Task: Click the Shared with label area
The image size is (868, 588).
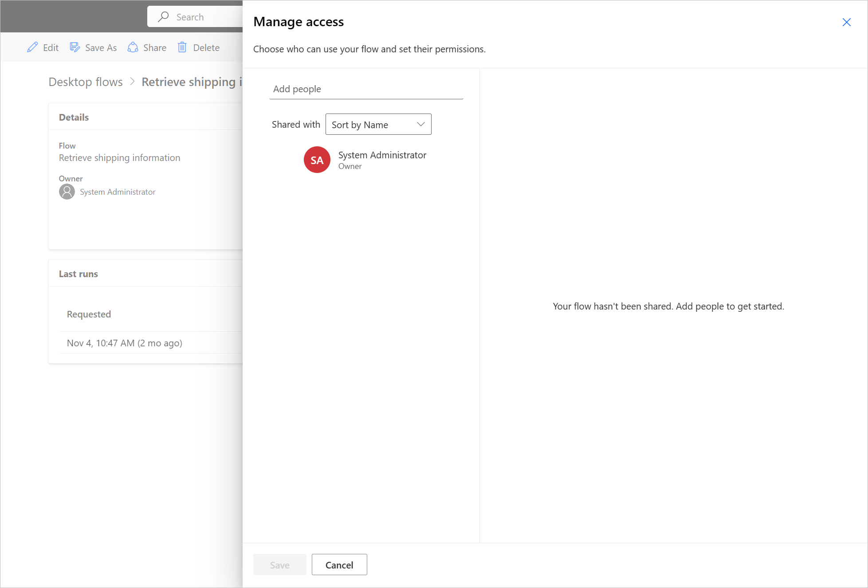Action: (295, 124)
